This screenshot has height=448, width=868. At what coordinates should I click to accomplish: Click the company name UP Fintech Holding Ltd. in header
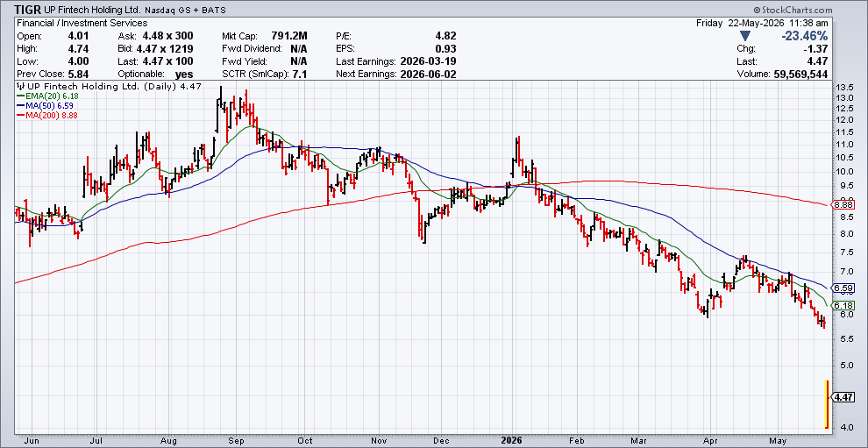pyautogui.click(x=92, y=11)
